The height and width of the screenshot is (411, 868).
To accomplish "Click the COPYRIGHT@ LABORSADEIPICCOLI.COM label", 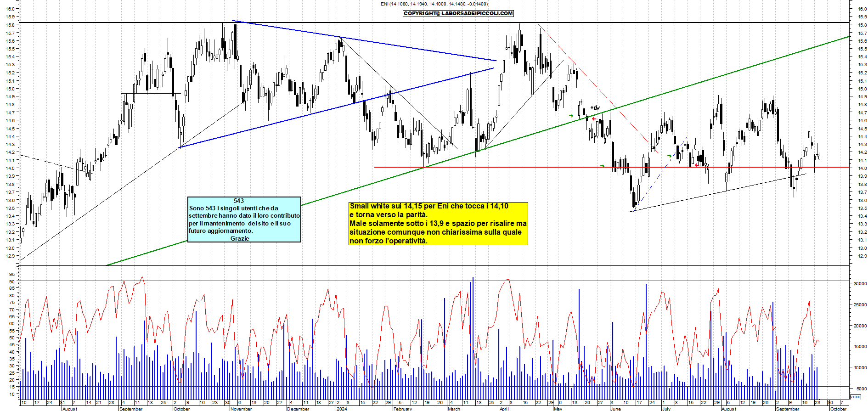I will pos(458,13).
